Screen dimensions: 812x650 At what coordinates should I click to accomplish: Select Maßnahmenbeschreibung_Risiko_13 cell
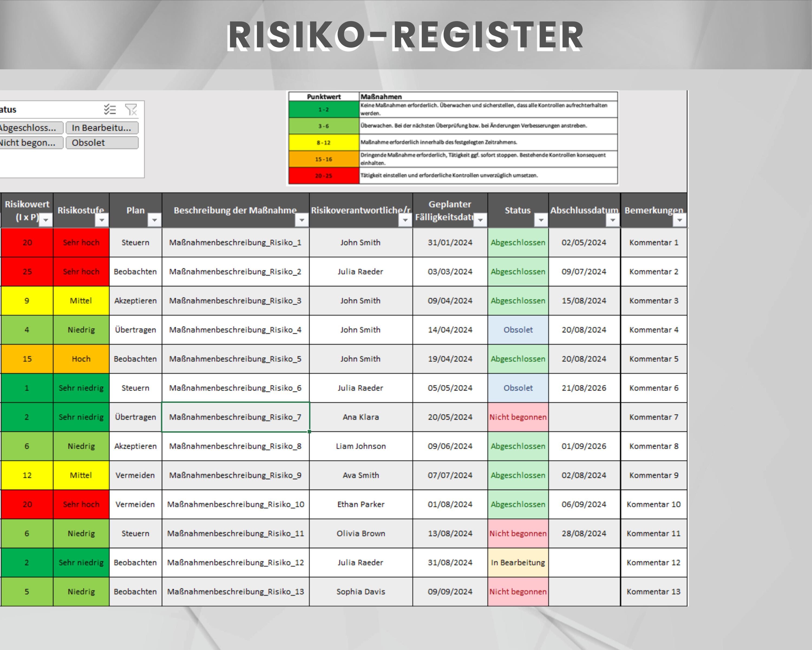pyautogui.click(x=235, y=591)
